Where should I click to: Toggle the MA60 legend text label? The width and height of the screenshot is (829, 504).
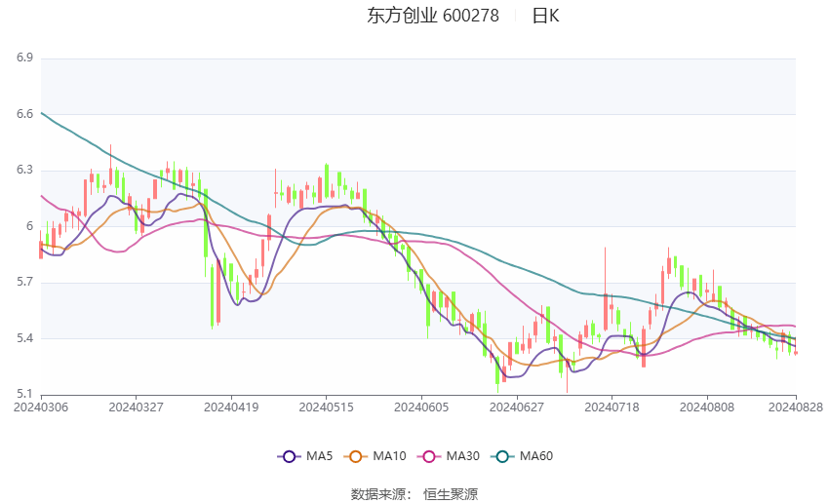click(x=535, y=455)
